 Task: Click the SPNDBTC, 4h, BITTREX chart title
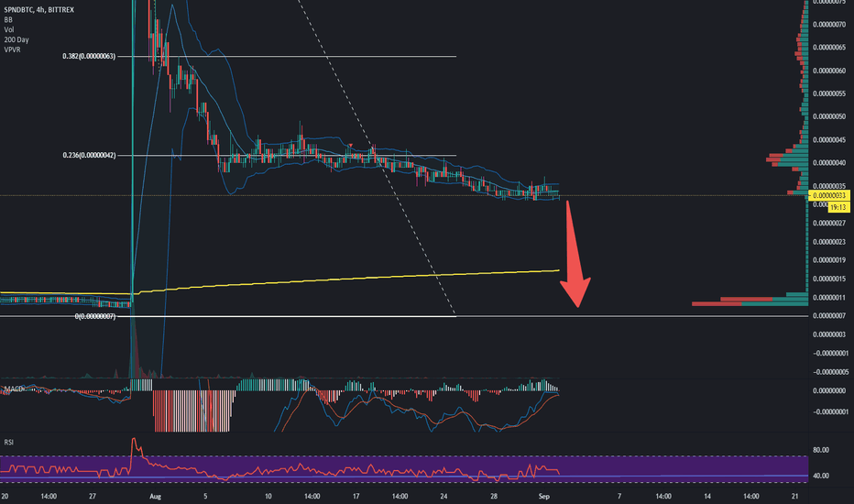38,10
